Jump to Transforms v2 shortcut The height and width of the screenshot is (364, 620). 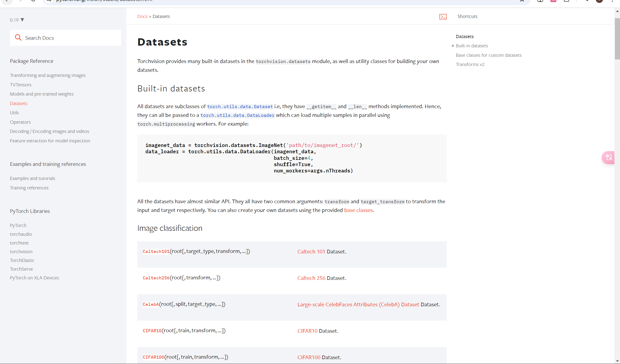click(470, 65)
